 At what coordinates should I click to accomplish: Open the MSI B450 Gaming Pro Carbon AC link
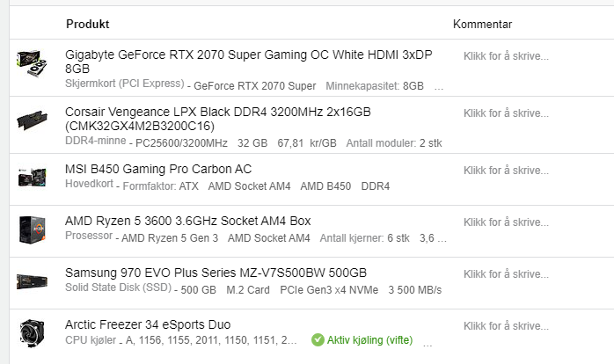coord(158,169)
